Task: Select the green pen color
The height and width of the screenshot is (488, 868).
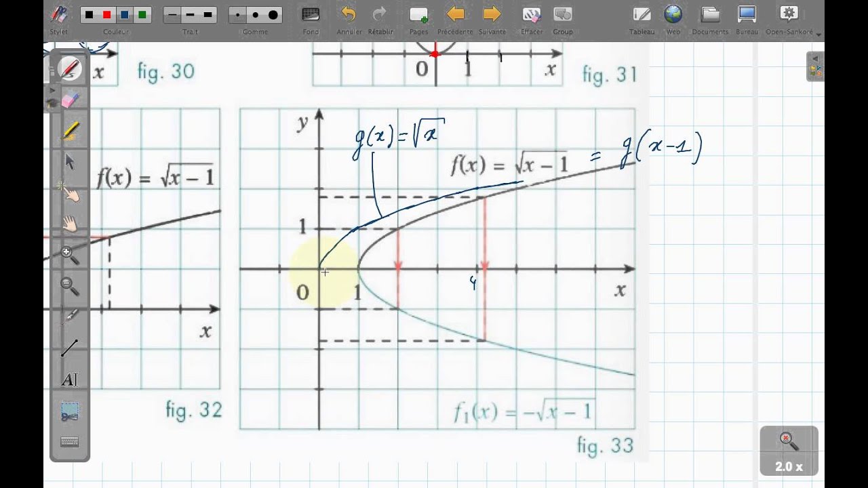Action: (x=142, y=15)
